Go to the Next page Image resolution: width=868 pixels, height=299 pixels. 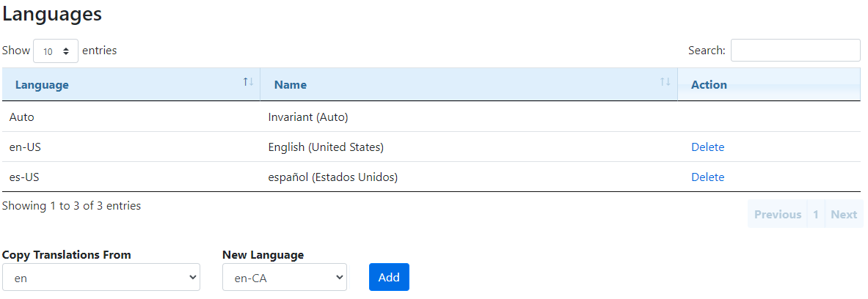tap(844, 215)
